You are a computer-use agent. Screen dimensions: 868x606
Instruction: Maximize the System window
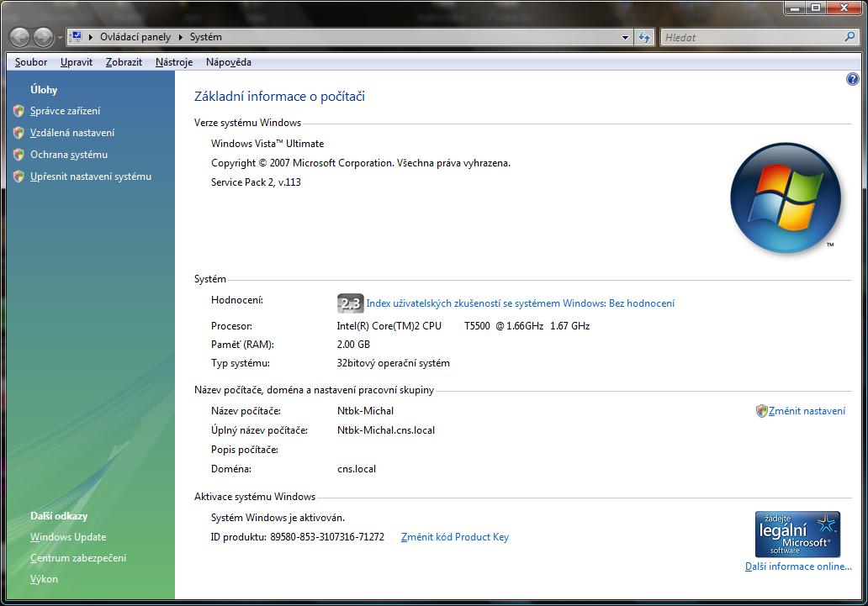(816, 8)
